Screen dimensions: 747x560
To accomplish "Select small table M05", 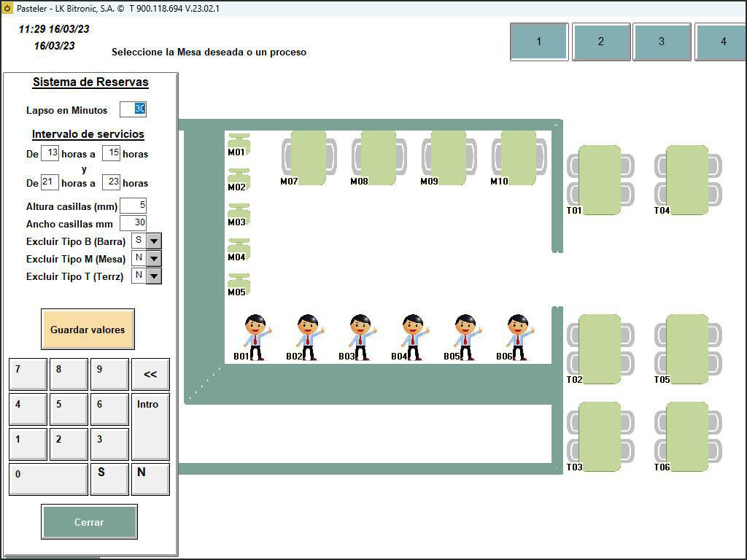I will pos(239,284).
